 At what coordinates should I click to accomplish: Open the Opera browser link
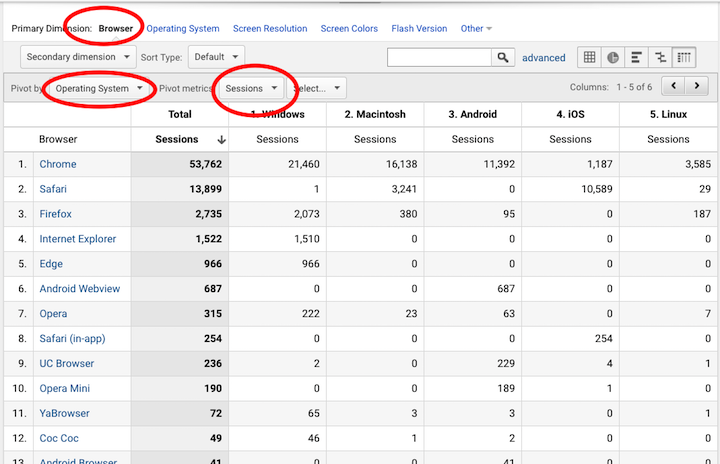click(x=53, y=314)
